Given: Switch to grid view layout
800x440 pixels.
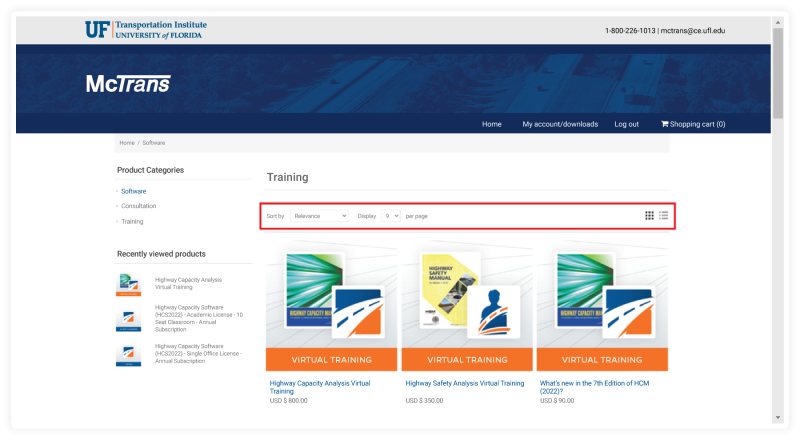Looking at the screenshot, I should [649, 215].
